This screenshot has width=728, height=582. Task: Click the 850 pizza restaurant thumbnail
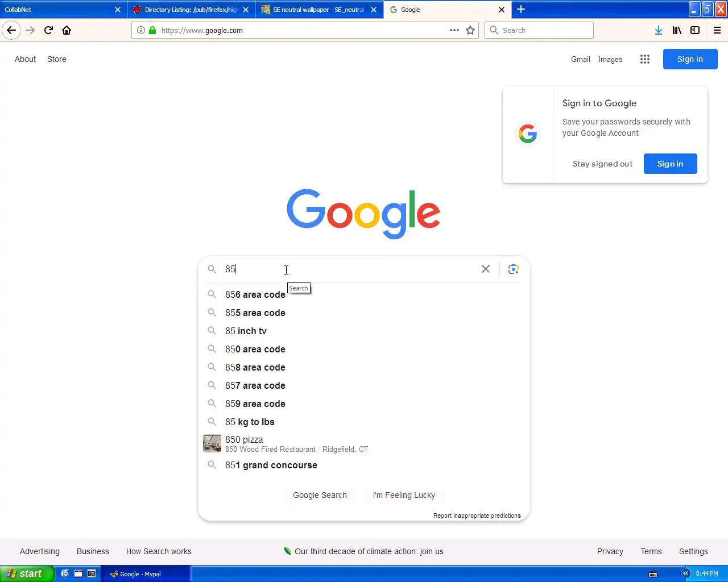pos(212,443)
